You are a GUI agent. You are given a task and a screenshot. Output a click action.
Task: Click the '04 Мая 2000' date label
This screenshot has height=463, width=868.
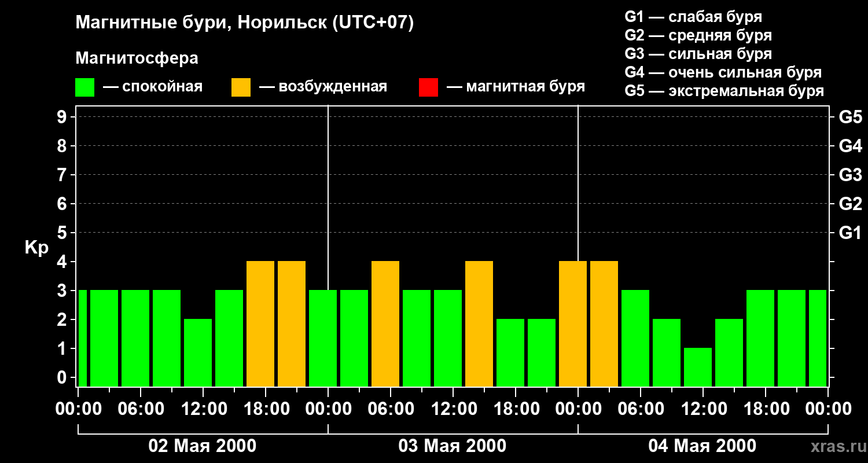pos(703,446)
